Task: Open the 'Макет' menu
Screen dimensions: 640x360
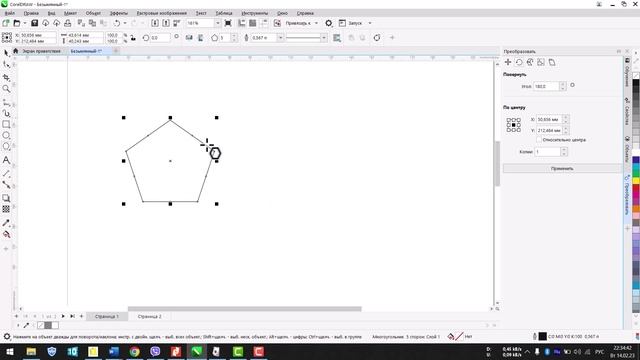Action: coord(70,13)
